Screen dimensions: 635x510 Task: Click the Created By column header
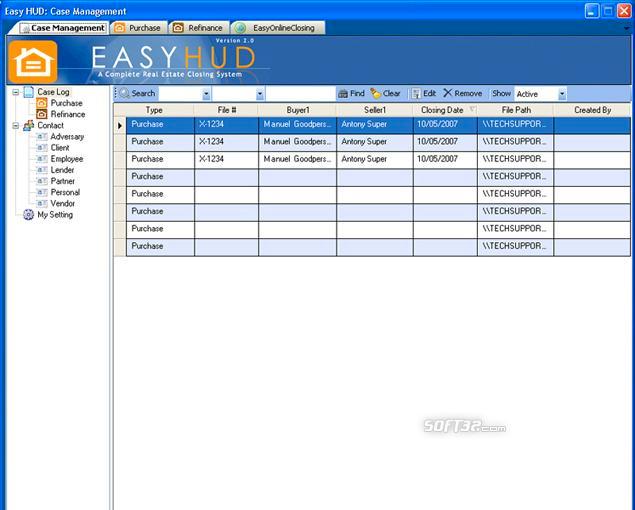592,110
